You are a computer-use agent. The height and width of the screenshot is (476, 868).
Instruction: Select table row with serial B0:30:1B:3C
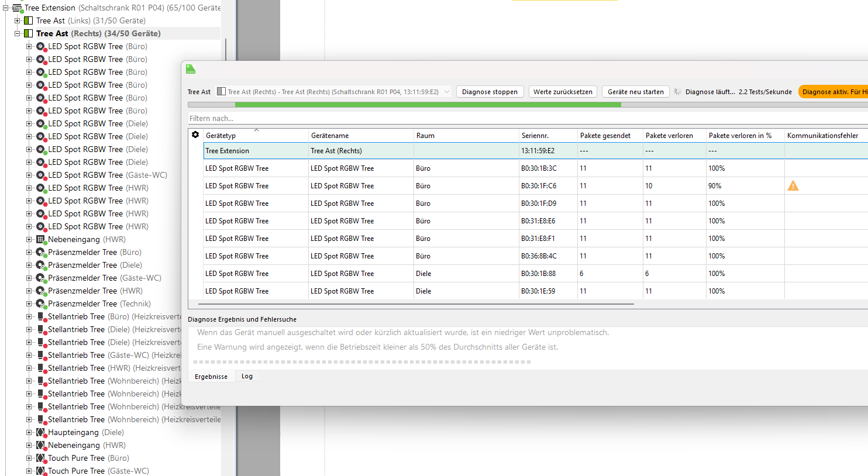pos(535,168)
